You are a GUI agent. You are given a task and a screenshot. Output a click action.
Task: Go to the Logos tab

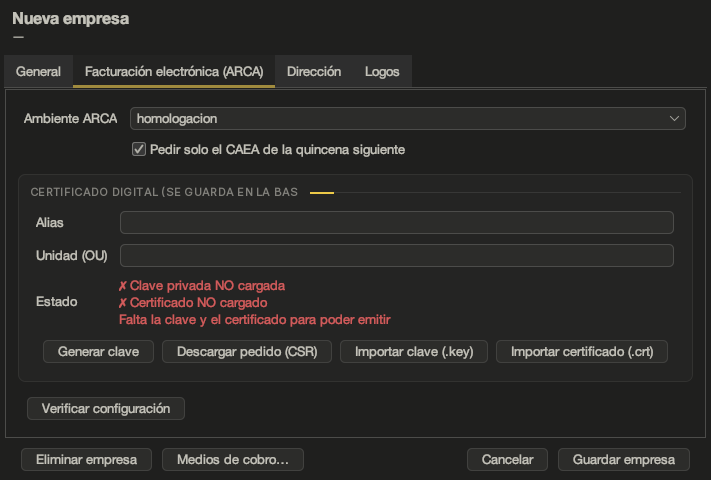[382, 71]
